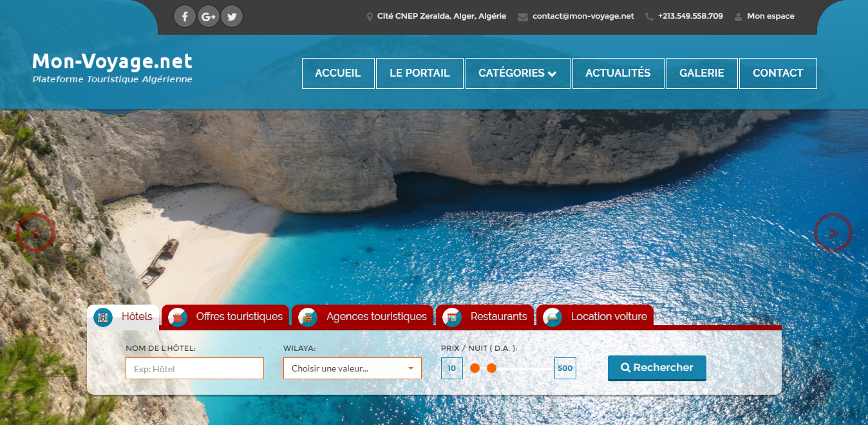The width and height of the screenshot is (868, 425).
Task: Click the price range slider track
Action: [512, 368]
